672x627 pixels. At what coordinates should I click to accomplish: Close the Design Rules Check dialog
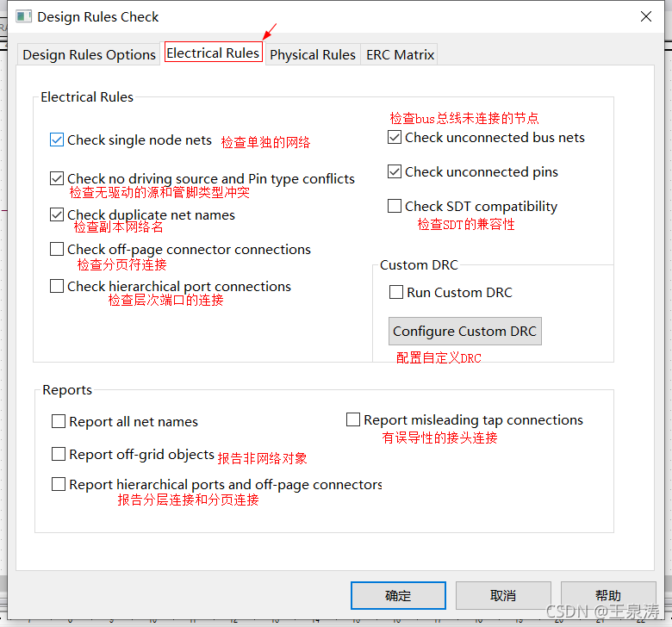coord(645,16)
